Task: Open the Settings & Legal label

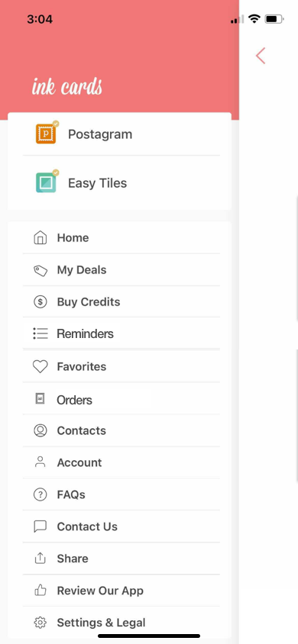Action: [x=101, y=623]
